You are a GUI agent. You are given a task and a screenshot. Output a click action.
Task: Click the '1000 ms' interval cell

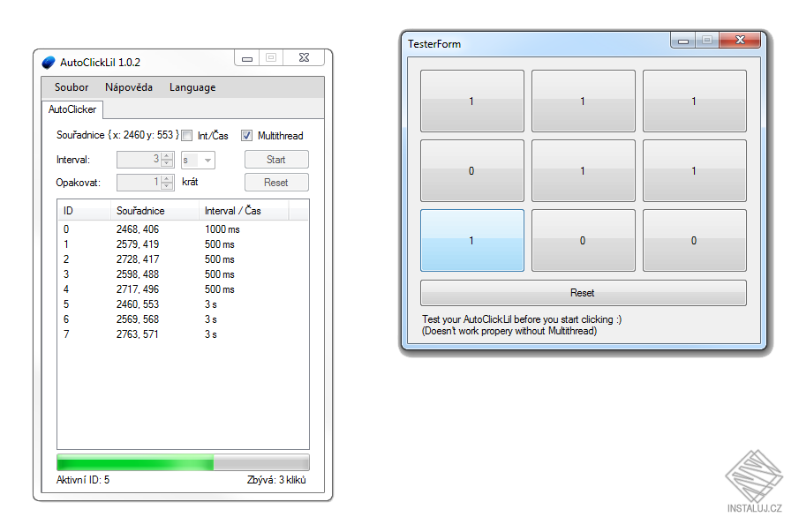(222, 229)
